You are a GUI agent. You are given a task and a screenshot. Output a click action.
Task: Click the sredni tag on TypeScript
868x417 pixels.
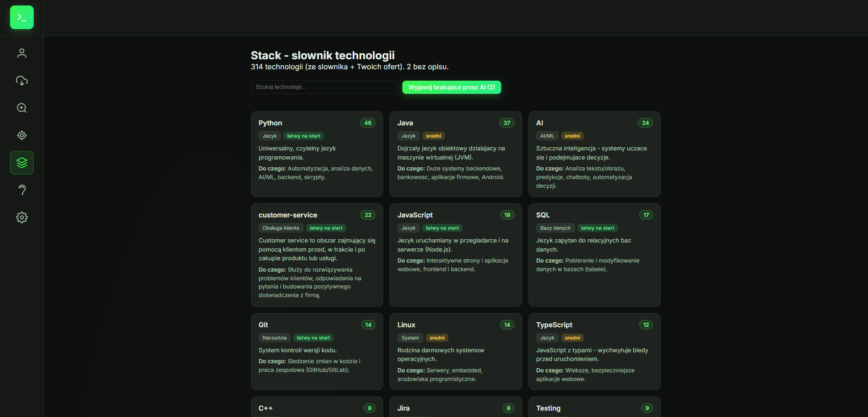572,338
